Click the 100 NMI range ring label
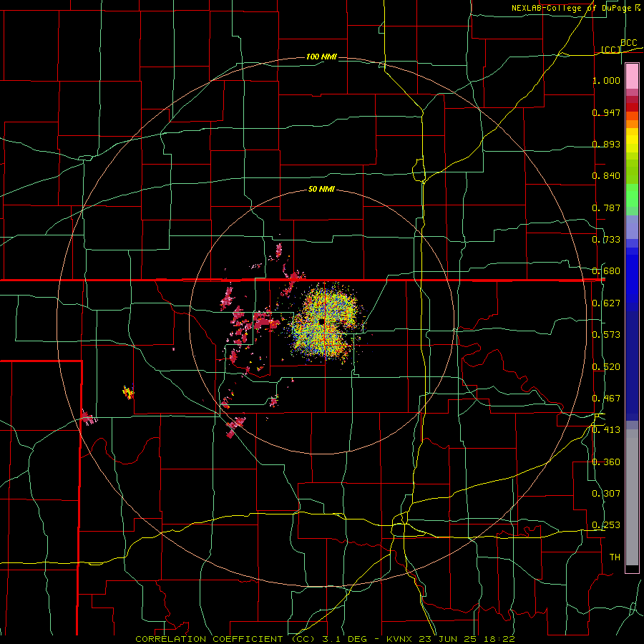The height and width of the screenshot is (644, 644). pos(321,57)
